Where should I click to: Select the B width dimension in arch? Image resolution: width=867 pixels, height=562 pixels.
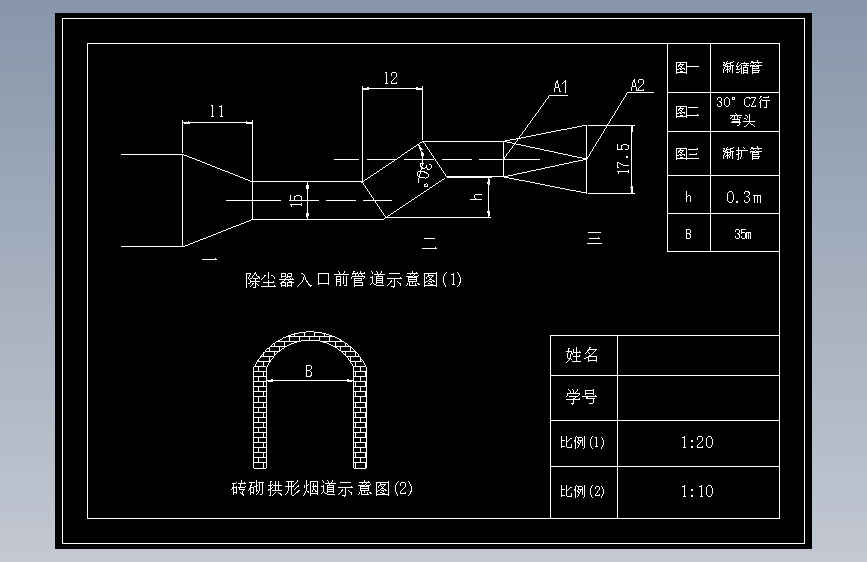coord(309,372)
